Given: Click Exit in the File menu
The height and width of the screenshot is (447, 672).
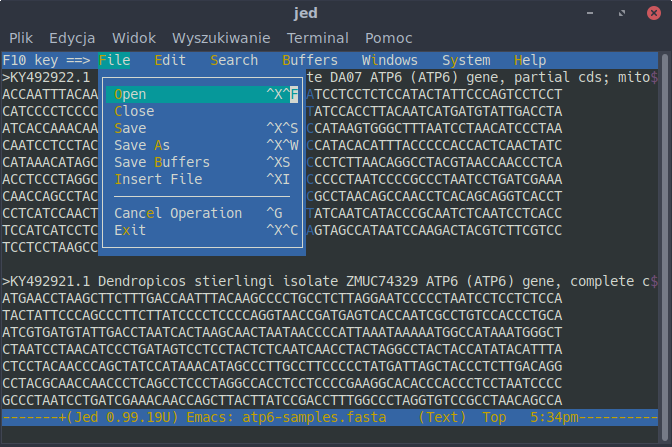Looking at the screenshot, I should (x=130, y=230).
